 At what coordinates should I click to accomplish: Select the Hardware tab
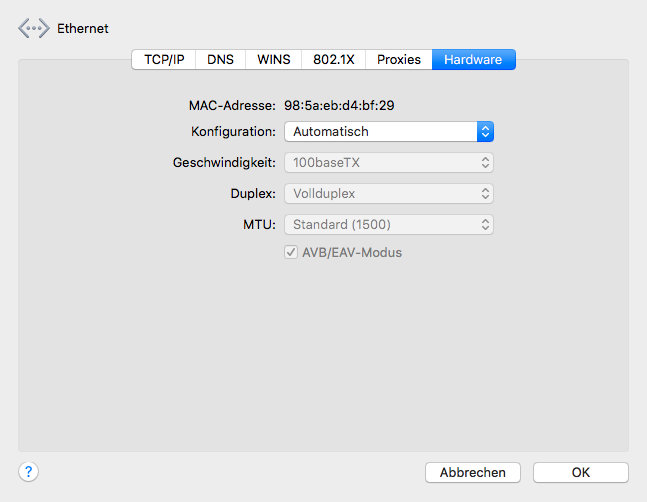tap(473, 60)
